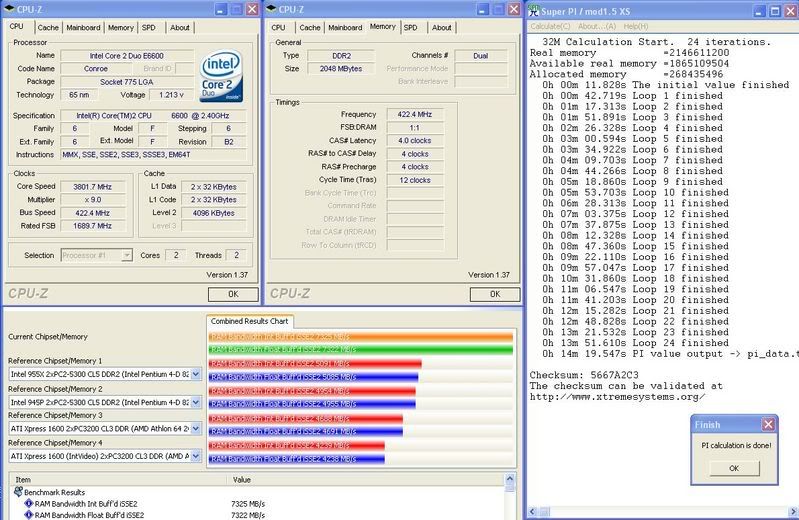Viewport: 799px width, 520px height.
Task: Click OK in the right CPU-Z Memory window
Action: click(x=495, y=294)
